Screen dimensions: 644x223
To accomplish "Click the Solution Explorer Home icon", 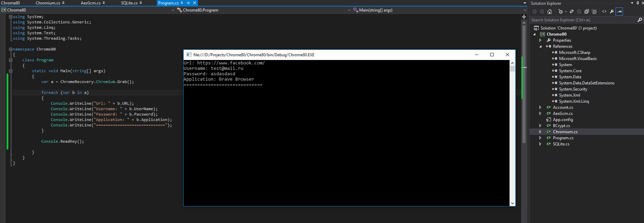I will pyautogui.click(x=550, y=12).
